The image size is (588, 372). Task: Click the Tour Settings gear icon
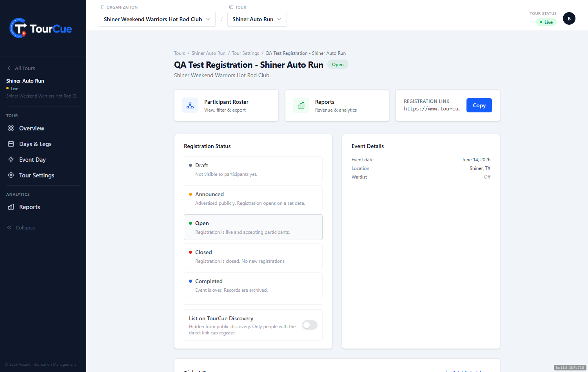pyautogui.click(x=11, y=175)
